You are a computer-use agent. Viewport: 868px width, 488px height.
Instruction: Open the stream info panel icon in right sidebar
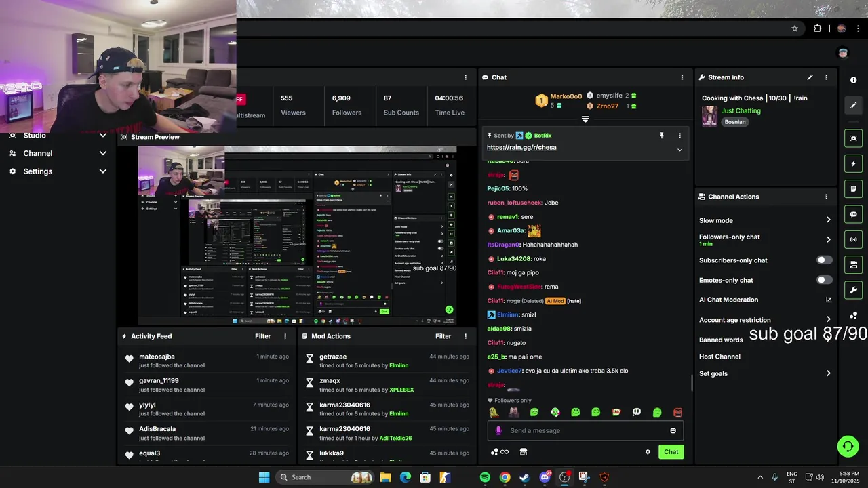point(853,80)
